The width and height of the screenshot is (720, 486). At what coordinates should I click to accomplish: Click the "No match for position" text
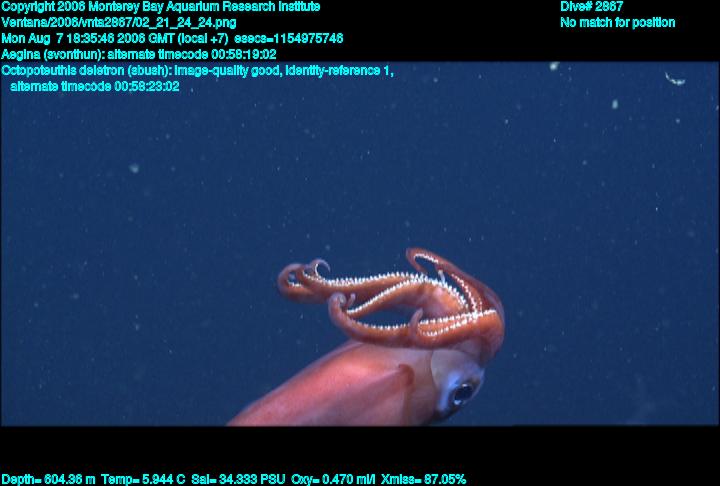[x=618, y=23]
